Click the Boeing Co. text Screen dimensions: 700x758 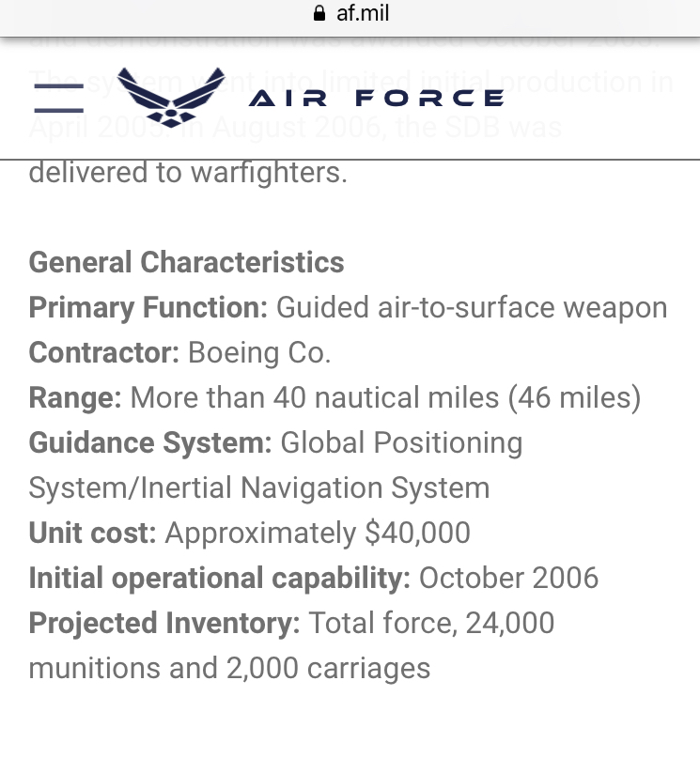tap(259, 352)
